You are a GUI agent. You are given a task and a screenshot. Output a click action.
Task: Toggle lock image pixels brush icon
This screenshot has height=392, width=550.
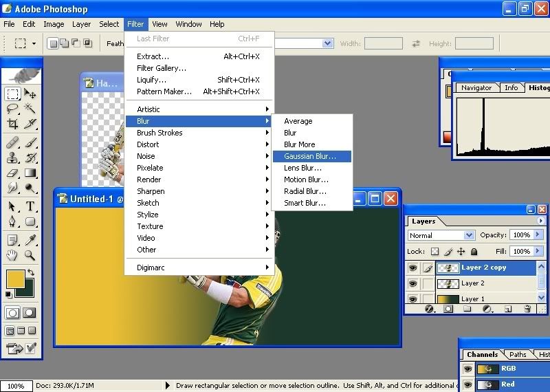tap(448, 251)
